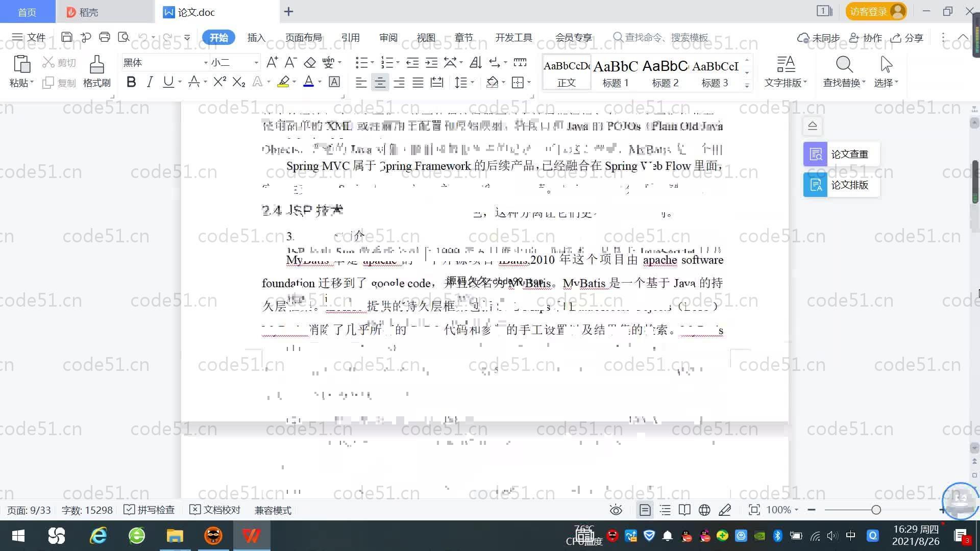980x551 pixels.
Task: Click the Collaborate (协作) button
Action: pos(866,38)
